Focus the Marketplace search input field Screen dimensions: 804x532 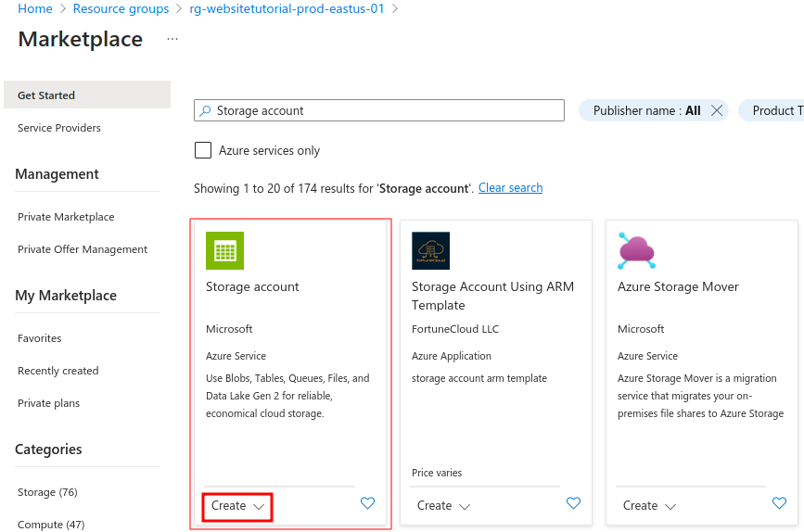[x=379, y=110]
